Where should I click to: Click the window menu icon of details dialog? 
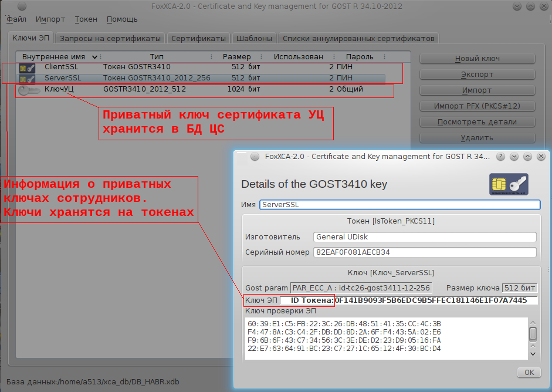pyautogui.click(x=255, y=157)
